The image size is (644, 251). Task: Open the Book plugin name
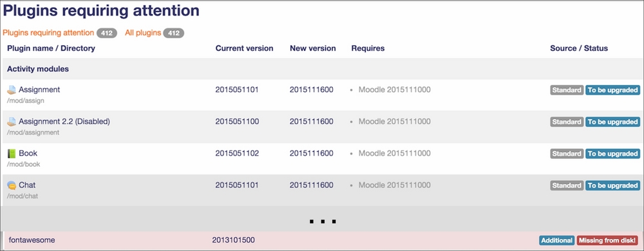click(x=28, y=153)
